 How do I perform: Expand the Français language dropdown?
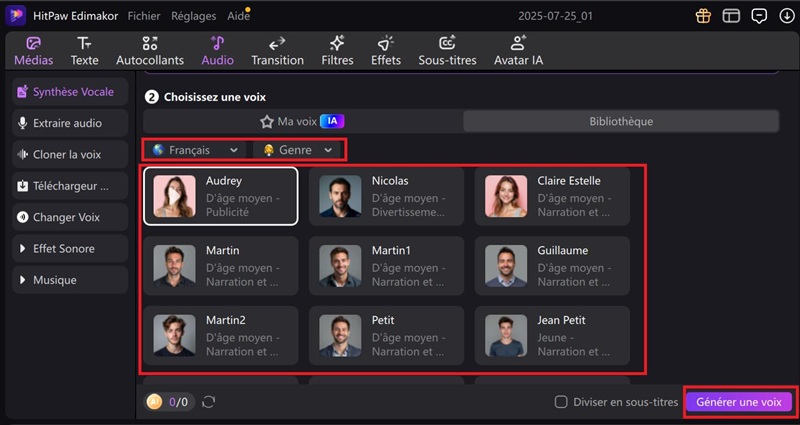[195, 150]
